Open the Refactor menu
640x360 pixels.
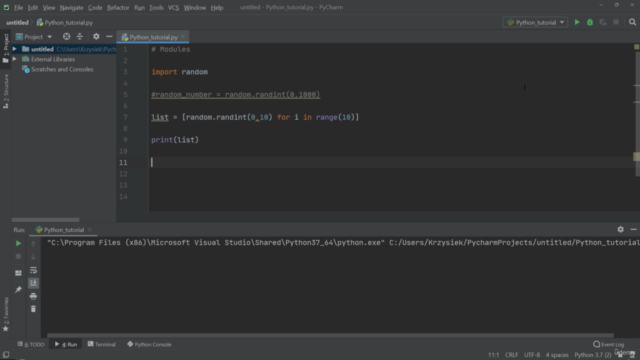[118, 7]
